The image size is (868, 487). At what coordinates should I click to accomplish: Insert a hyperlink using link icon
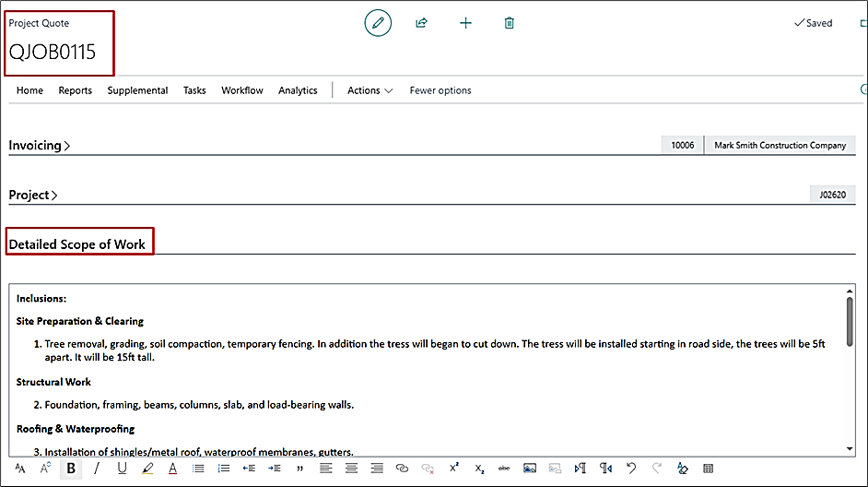click(x=402, y=469)
